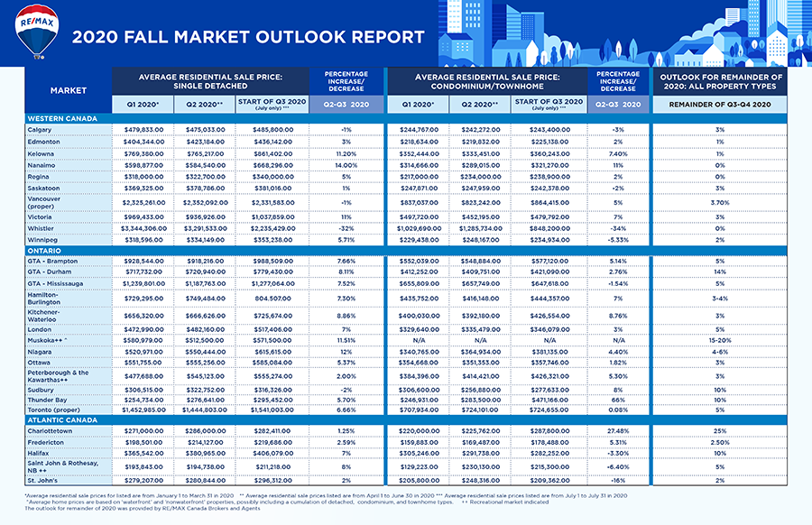This screenshot has width=812, height=525.
Task: Click the ONTARIO section header
Action: point(44,251)
